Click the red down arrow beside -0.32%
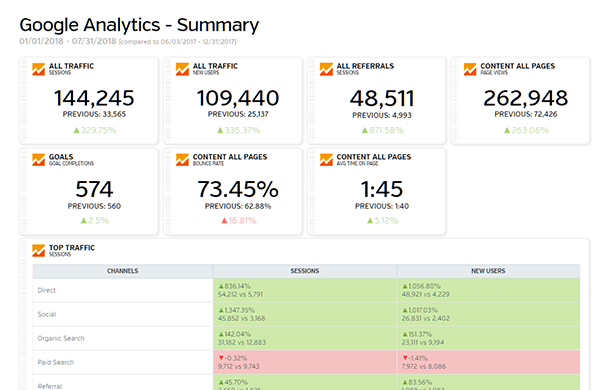 pyautogui.click(x=221, y=358)
